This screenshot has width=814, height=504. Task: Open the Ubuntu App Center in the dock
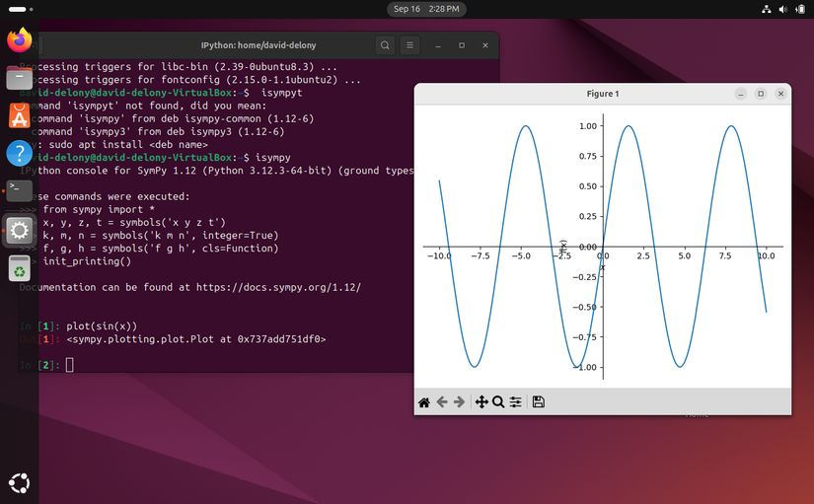pos(19,115)
